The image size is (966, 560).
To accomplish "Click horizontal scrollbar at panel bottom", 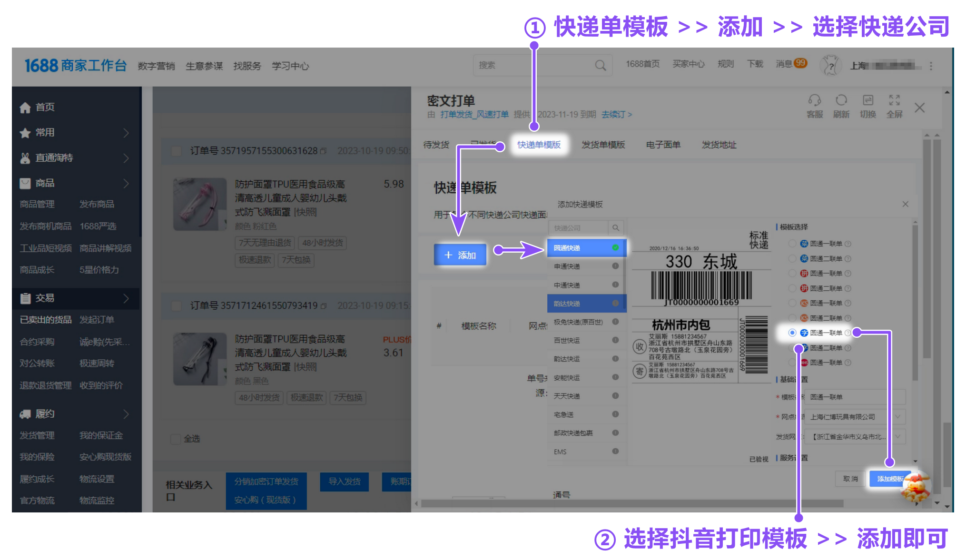I will tap(632, 503).
